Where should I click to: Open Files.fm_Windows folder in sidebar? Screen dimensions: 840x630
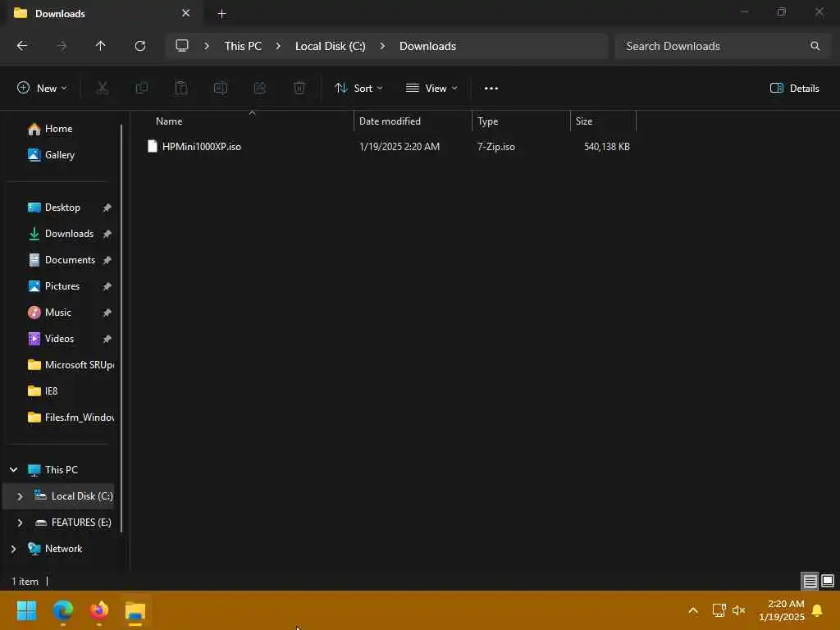point(71,418)
